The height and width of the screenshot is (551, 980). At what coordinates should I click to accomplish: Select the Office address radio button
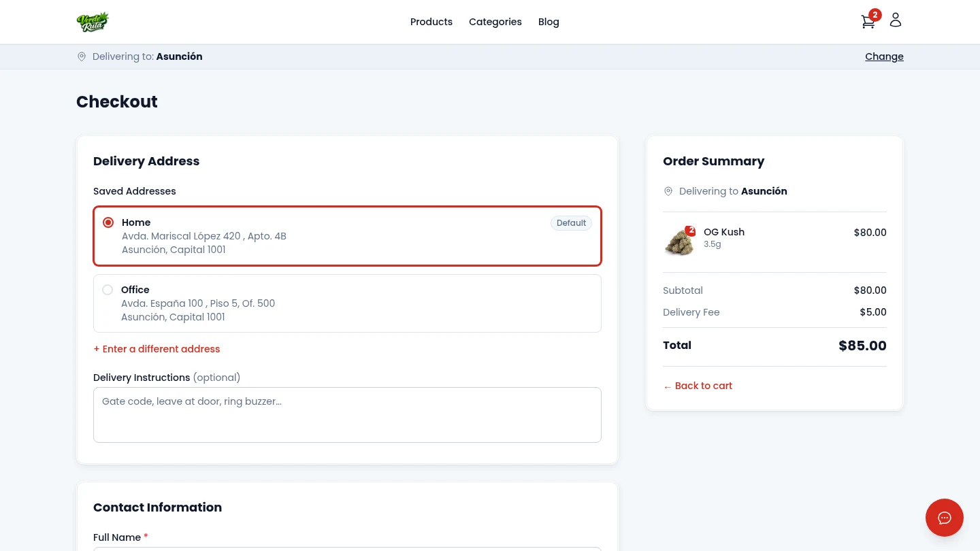[x=108, y=290]
